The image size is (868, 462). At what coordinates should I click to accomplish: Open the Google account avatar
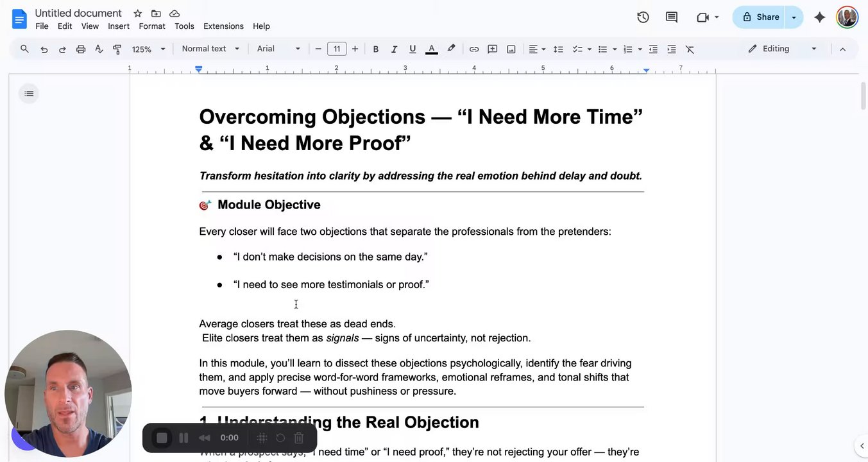[847, 17]
